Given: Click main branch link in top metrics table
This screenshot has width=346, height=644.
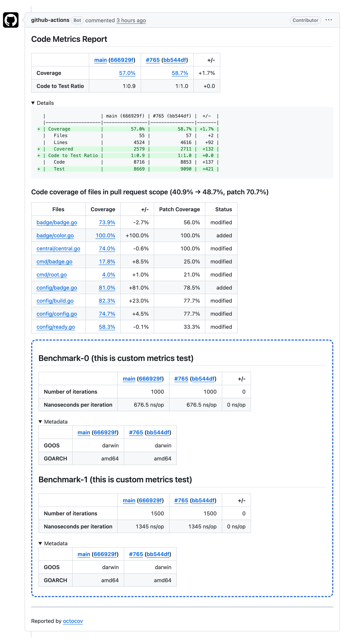Looking at the screenshot, I should point(100,60).
